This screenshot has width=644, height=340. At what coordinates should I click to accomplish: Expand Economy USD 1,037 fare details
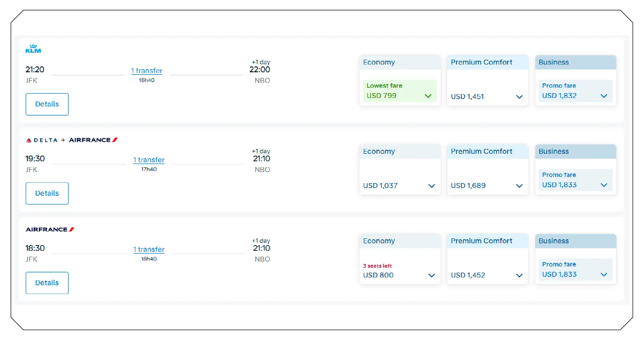tap(431, 186)
